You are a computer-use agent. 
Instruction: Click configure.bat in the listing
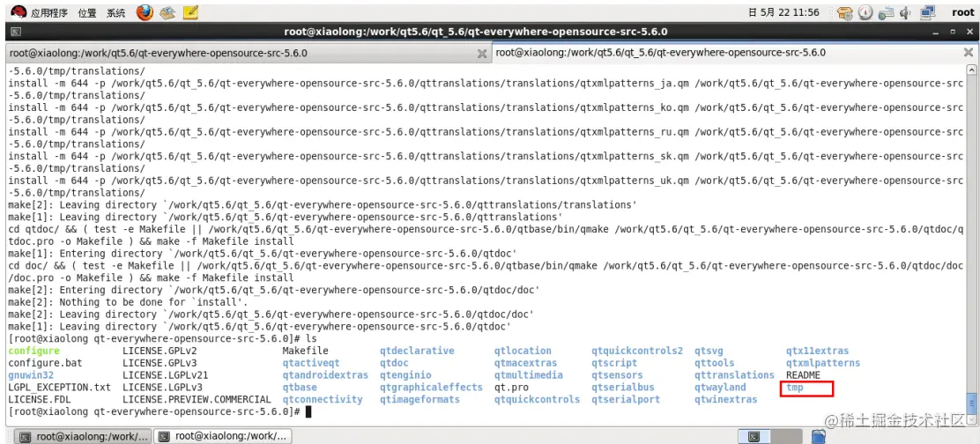[x=45, y=363]
